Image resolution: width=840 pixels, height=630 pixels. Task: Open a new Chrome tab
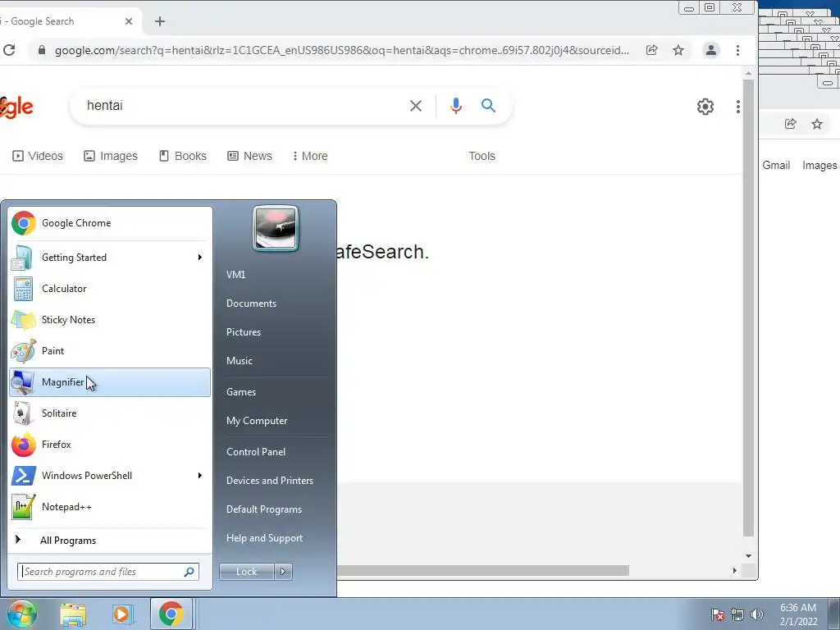click(x=160, y=21)
